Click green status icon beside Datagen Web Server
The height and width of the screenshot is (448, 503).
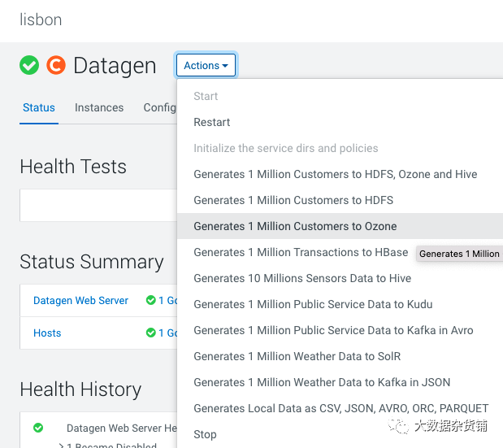click(x=151, y=300)
